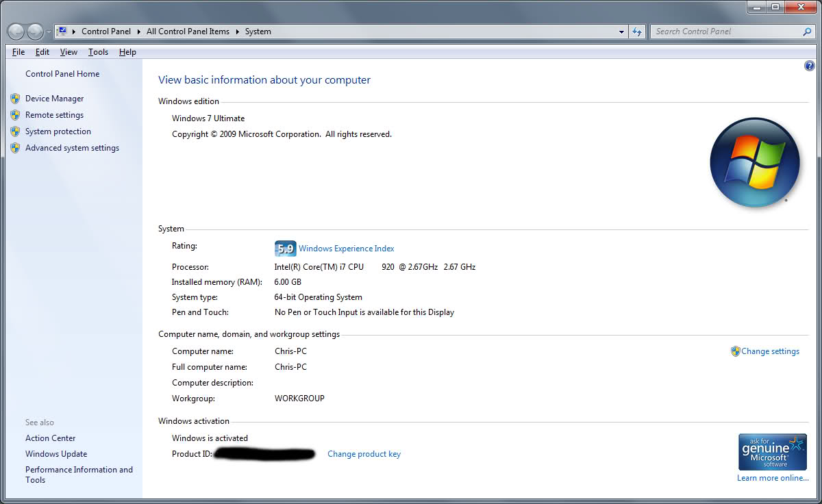Click the search magnifier icon
822x504 pixels.
point(807,32)
